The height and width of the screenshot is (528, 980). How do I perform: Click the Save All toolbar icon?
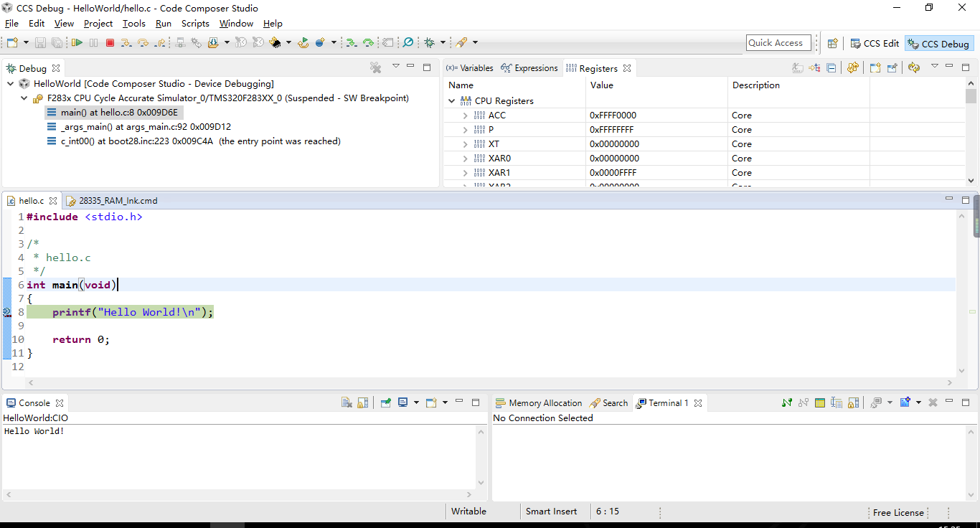[57, 43]
